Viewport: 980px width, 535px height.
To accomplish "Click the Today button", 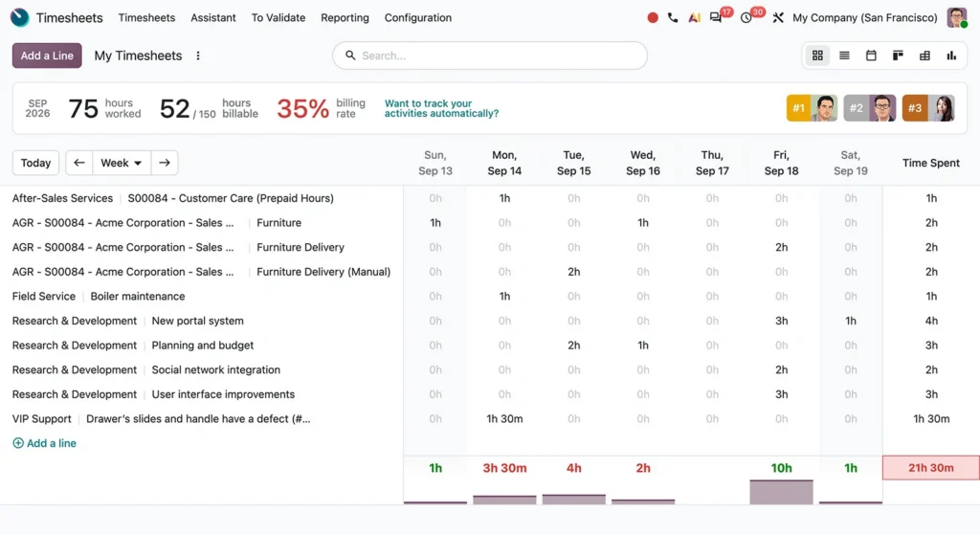I will (35, 163).
